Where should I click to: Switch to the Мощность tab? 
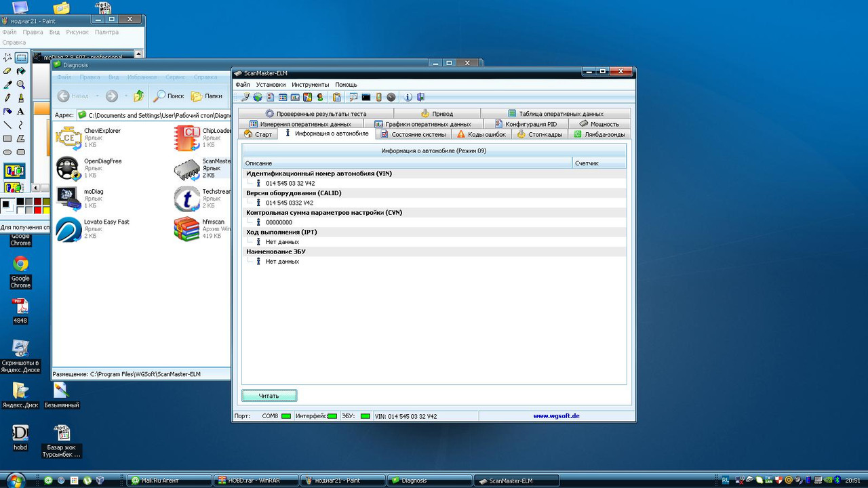click(x=599, y=124)
